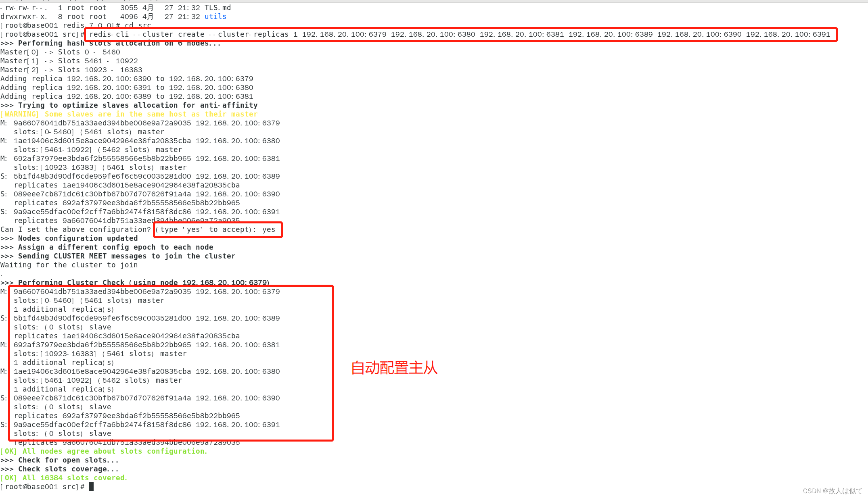
Task: Click 'Adding replica 192.168.20.100:6389 to 192.168.20.100:6381' line
Action: pos(127,96)
